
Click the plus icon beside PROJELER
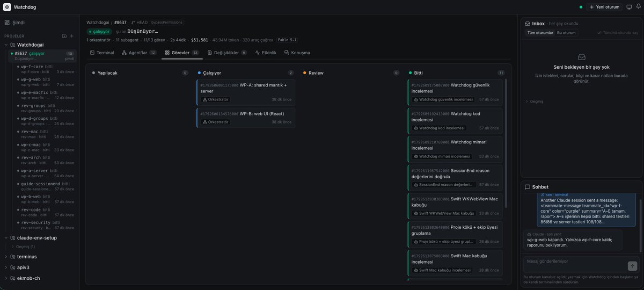[72, 36]
